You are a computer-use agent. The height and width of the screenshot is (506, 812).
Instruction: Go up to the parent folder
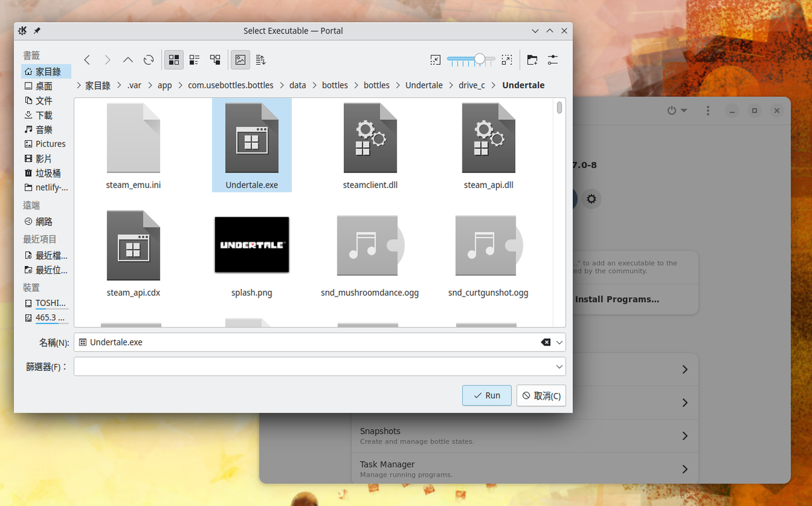pos(128,60)
